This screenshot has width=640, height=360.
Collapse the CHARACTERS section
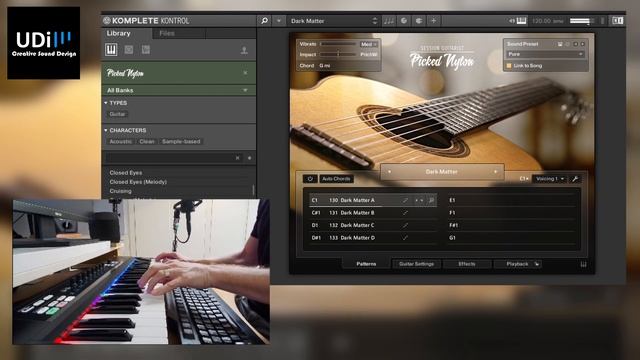point(106,130)
